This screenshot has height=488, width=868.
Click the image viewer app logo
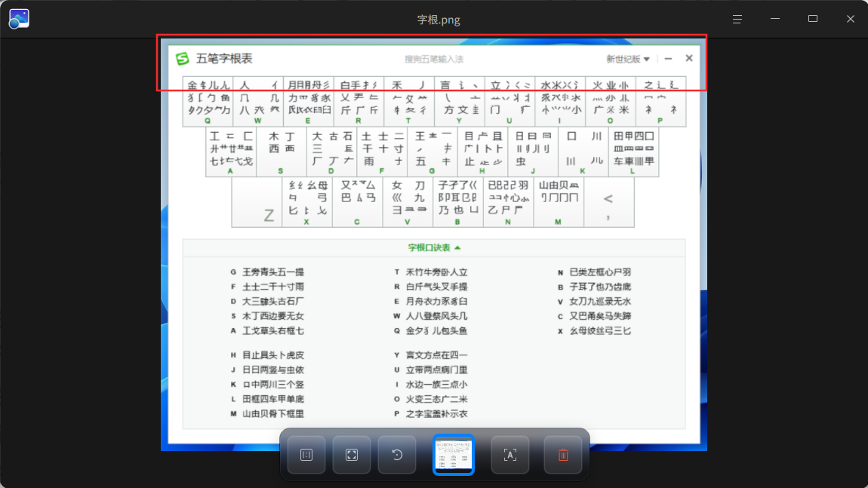pyautogui.click(x=19, y=19)
